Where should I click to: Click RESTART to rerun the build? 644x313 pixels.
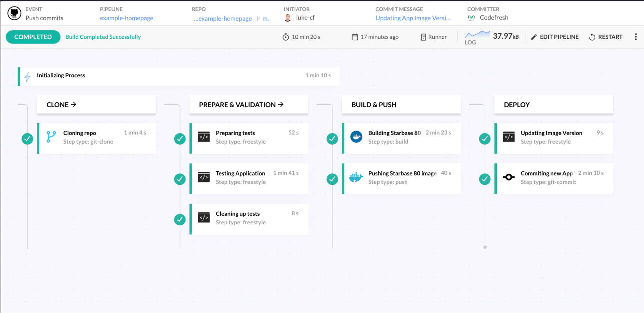(x=606, y=37)
